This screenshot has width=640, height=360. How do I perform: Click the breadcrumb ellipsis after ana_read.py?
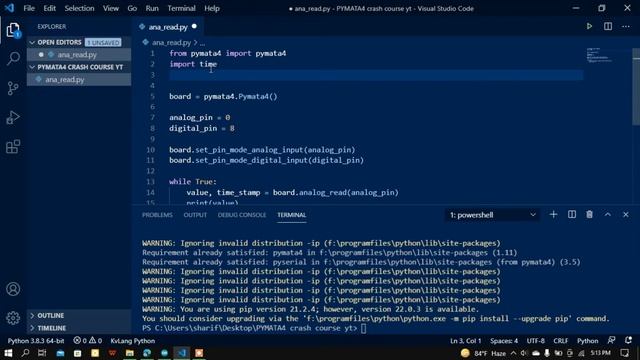click(202, 42)
